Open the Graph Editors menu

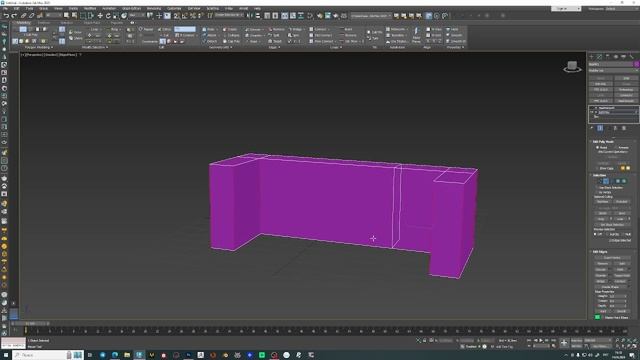pyautogui.click(x=131, y=9)
